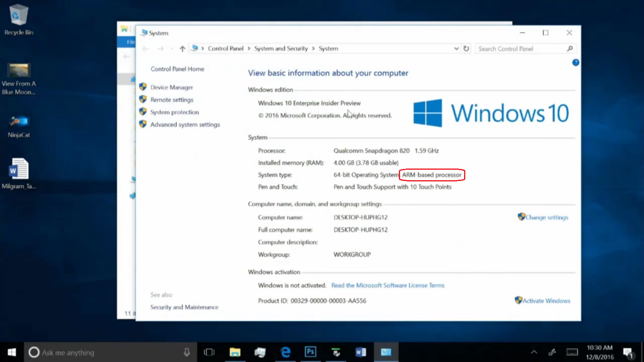
Task: Select the System control panel taskbar item
Action: (386, 352)
